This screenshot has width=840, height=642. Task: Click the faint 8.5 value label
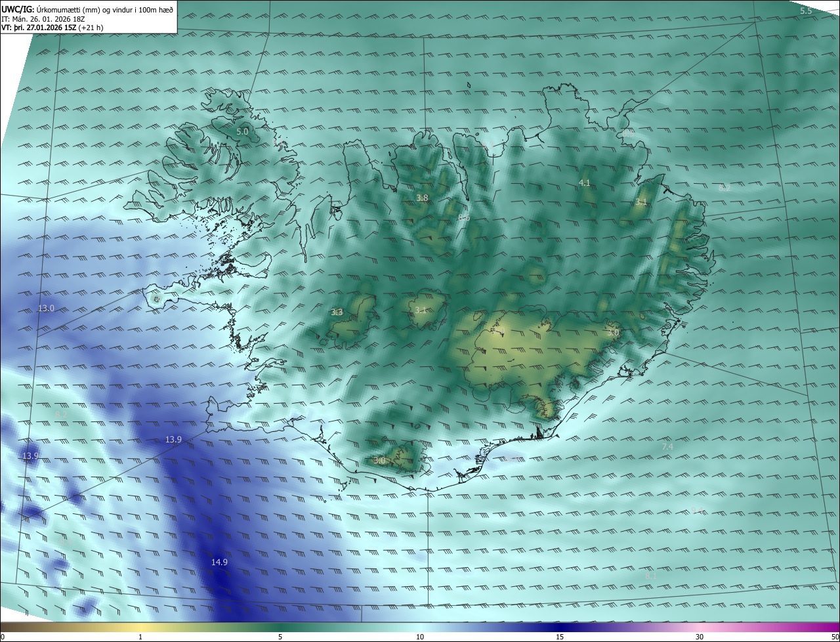coord(628,133)
